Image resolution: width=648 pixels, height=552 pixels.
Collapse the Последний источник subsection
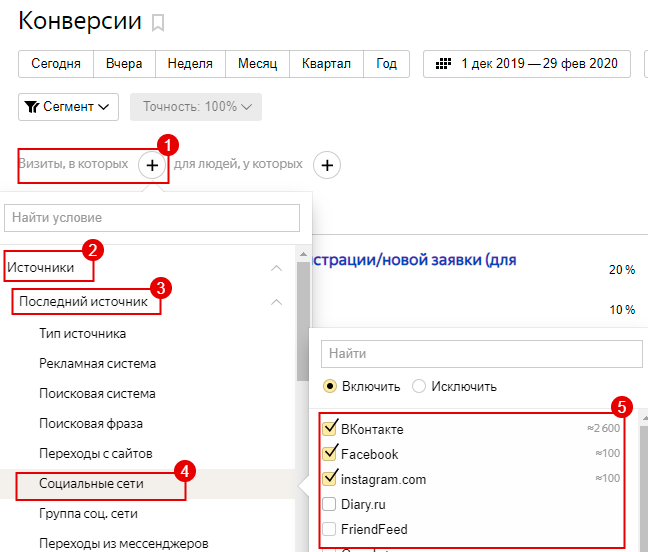coord(276,301)
